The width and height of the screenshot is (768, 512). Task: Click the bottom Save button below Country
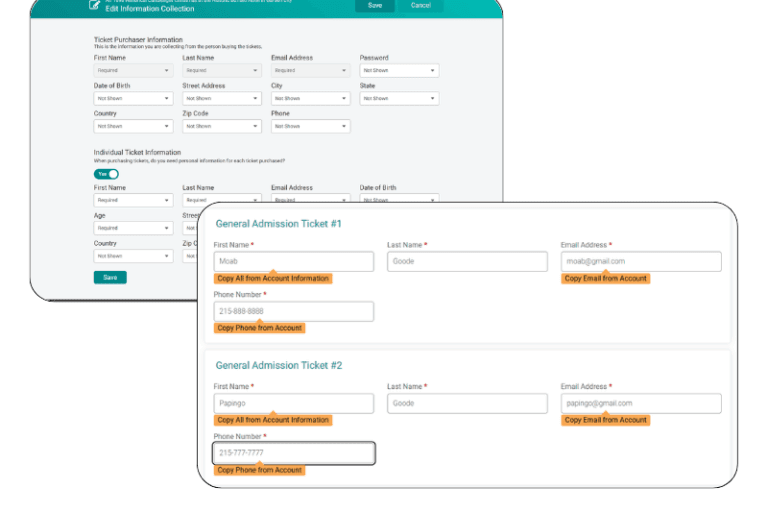point(110,277)
